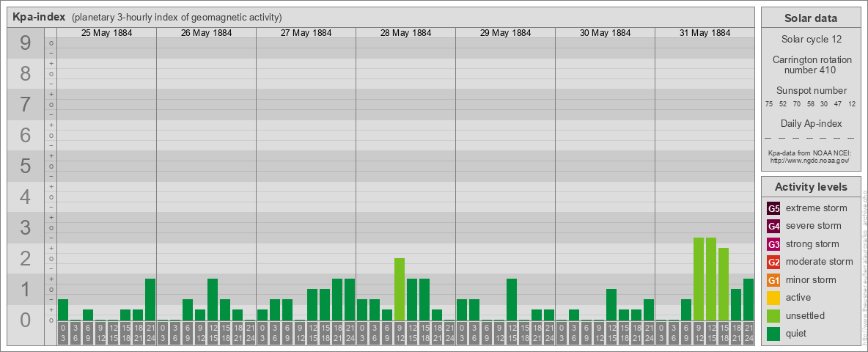Click the G4 severe storm legend icon
This screenshot has width=868, height=352.
point(773,226)
